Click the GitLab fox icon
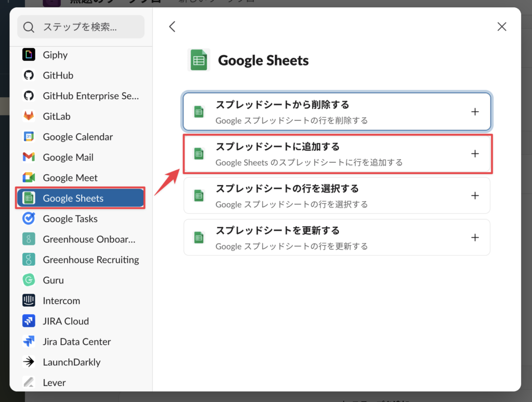The height and width of the screenshot is (402, 532). (29, 116)
